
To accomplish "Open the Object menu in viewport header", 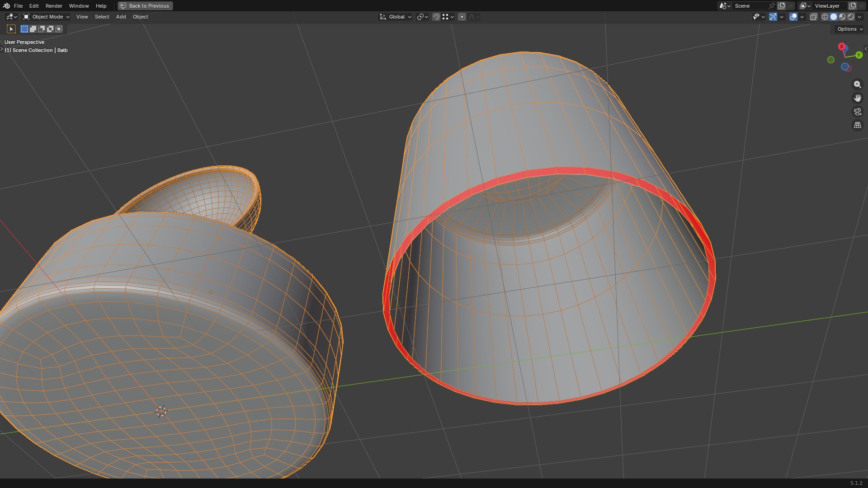I will click(140, 17).
